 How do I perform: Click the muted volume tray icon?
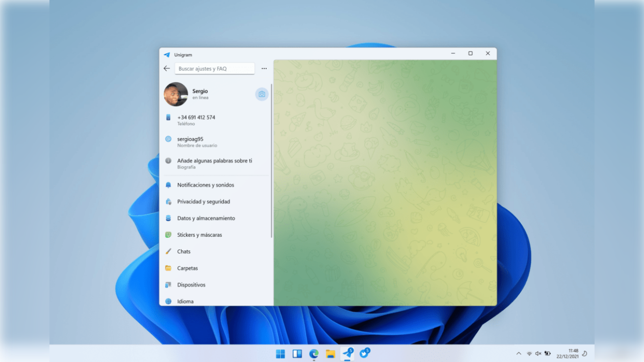click(x=538, y=354)
